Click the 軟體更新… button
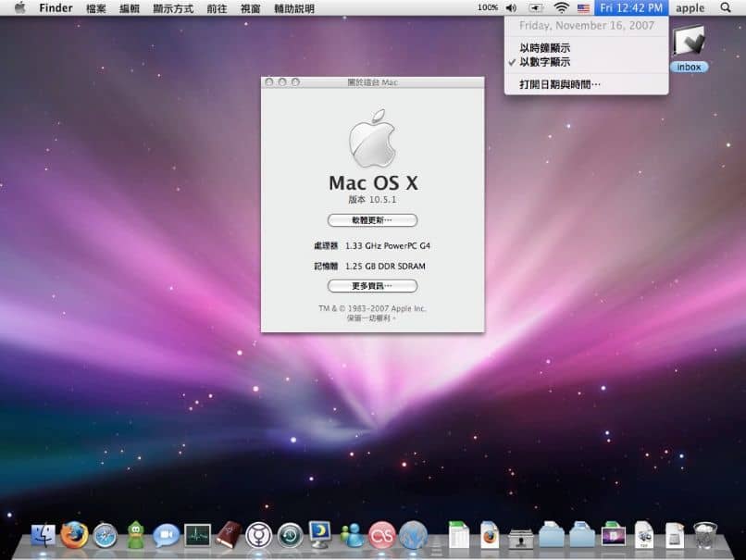Screen dimensions: 746x560 (x=372, y=220)
